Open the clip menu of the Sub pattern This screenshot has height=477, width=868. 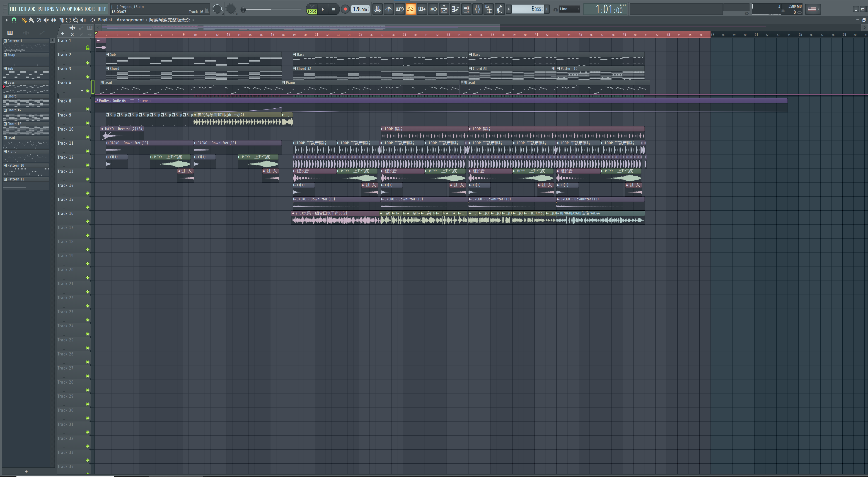tap(108, 54)
